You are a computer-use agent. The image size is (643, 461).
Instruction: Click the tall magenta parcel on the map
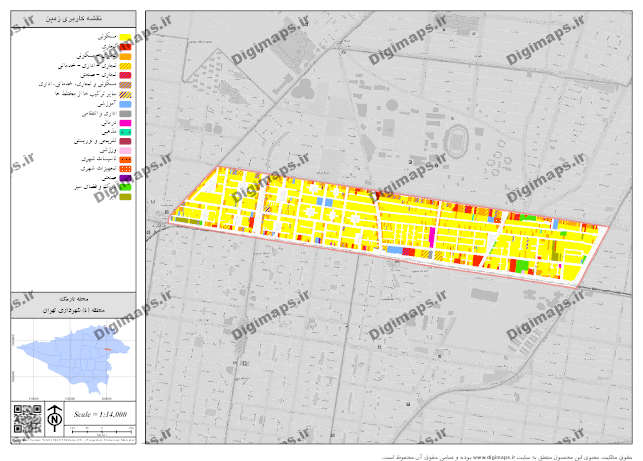pos(431,237)
